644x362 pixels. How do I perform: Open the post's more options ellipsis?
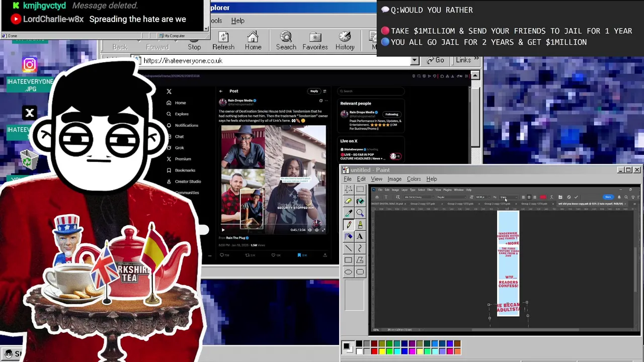coord(326,101)
